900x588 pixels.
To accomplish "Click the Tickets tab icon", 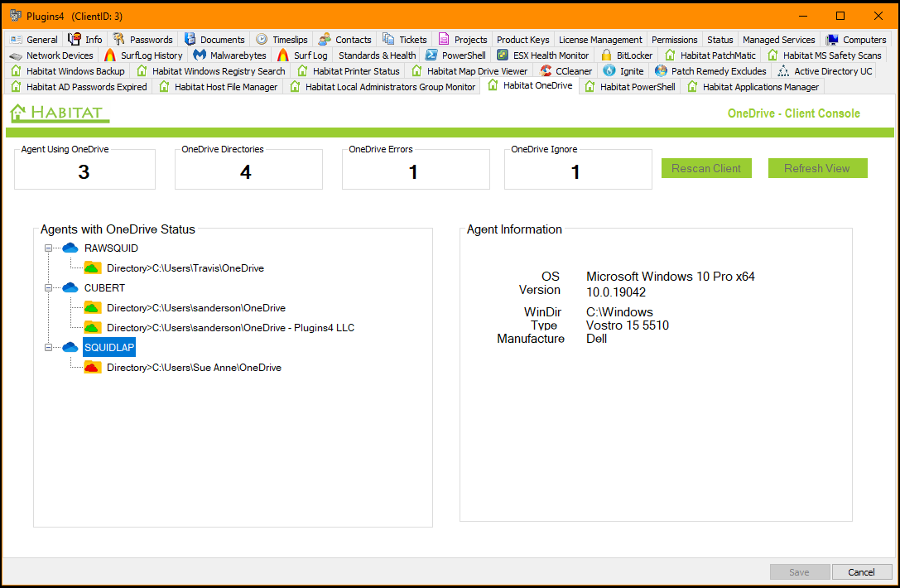I will tap(388, 39).
